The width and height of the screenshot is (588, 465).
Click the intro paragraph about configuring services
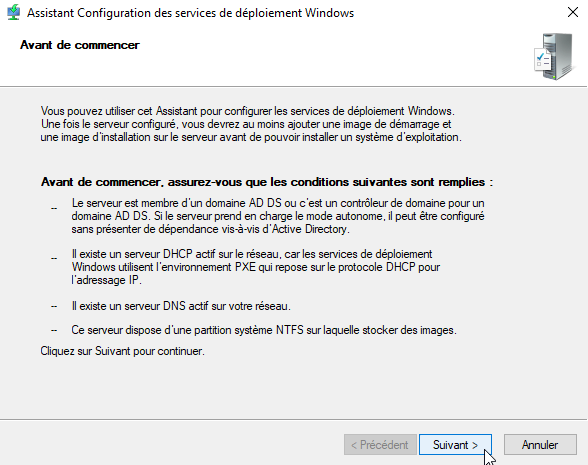point(251,124)
